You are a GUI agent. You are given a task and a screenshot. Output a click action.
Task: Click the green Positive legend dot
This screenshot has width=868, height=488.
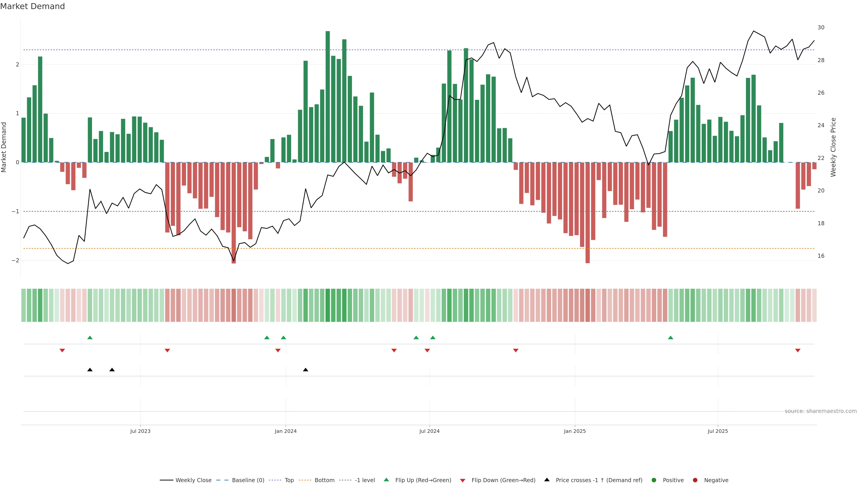tap(654, 480)
